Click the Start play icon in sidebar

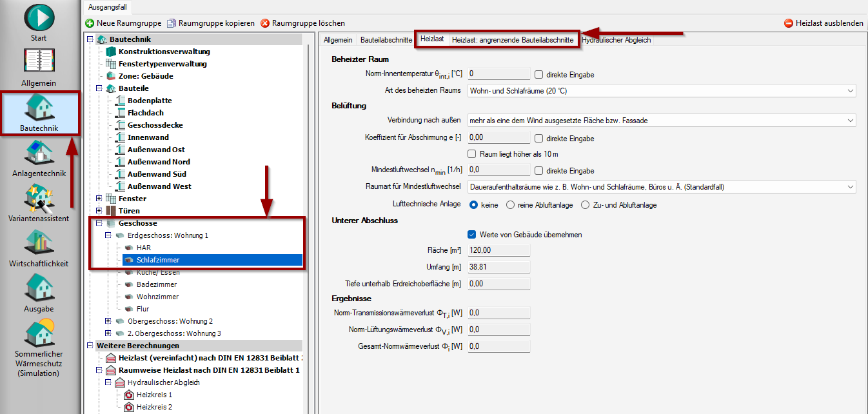pos(39,17)
